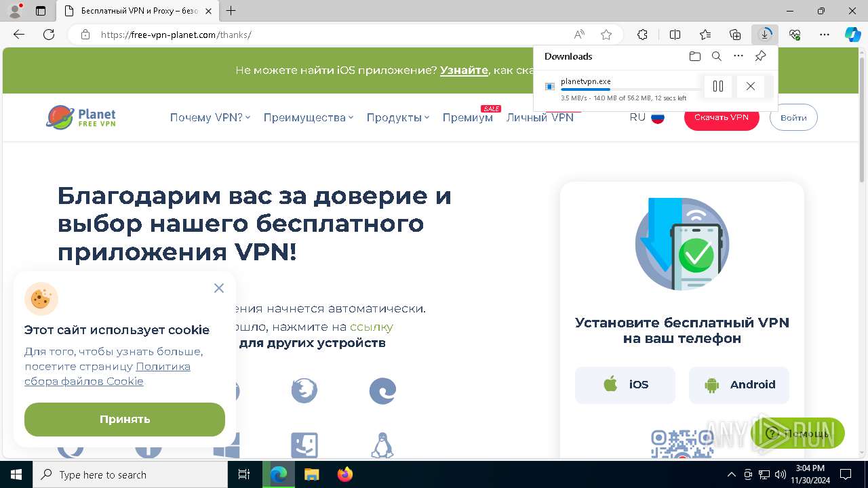Toggle split screen view icon

coord(675,35)
